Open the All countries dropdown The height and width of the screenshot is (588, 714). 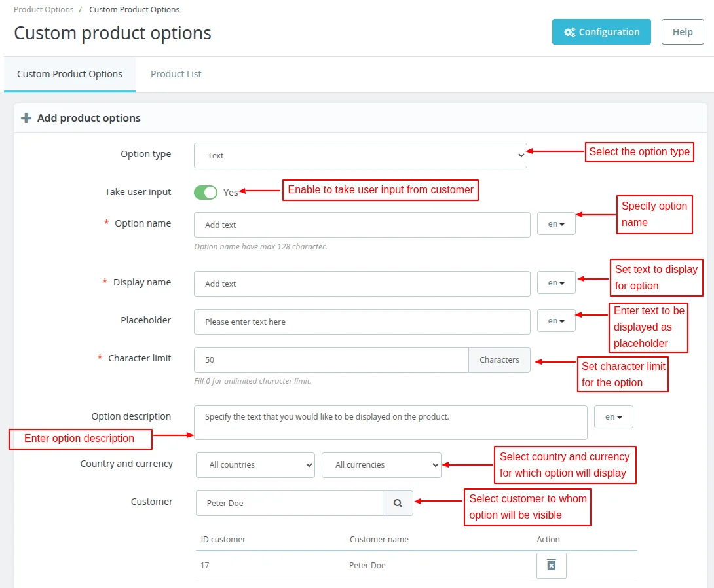255,465
